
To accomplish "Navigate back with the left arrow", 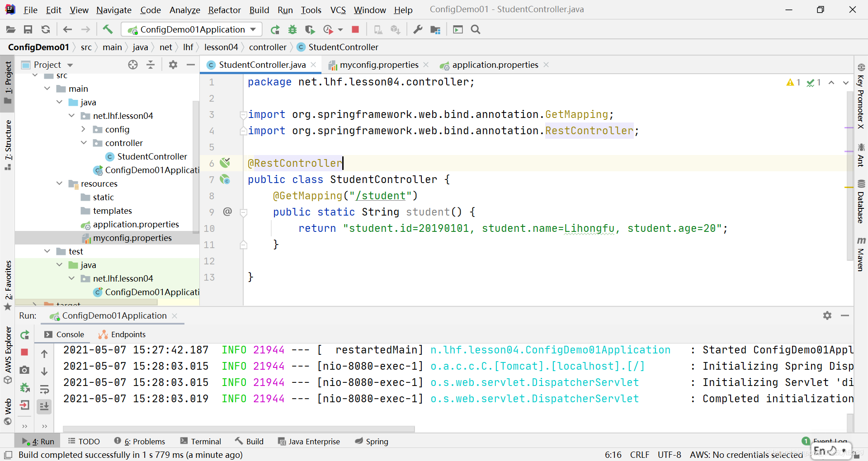I will (x=67, y=30).
